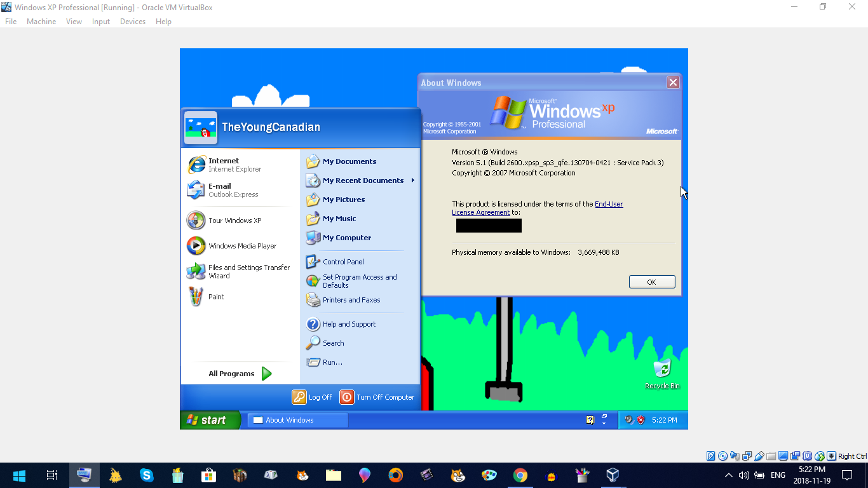This screenshot has width=868, height=488.
Task: Open End-User License Agreement link
Action: point(538,208)
